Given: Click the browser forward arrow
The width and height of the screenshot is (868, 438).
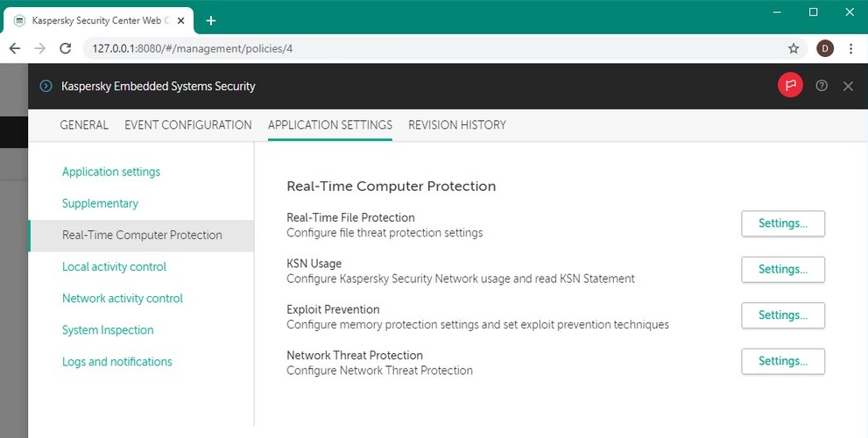Looking at the screenshot, I should pos(40,49).
